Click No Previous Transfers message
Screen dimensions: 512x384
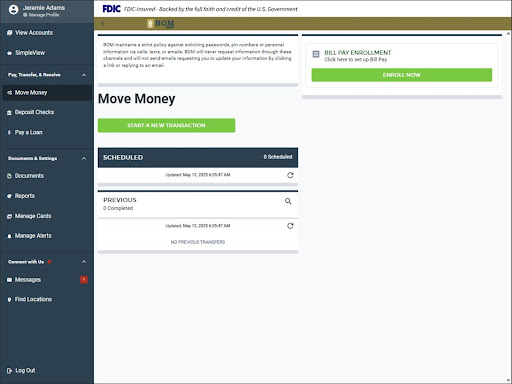[x=198, y=242]
